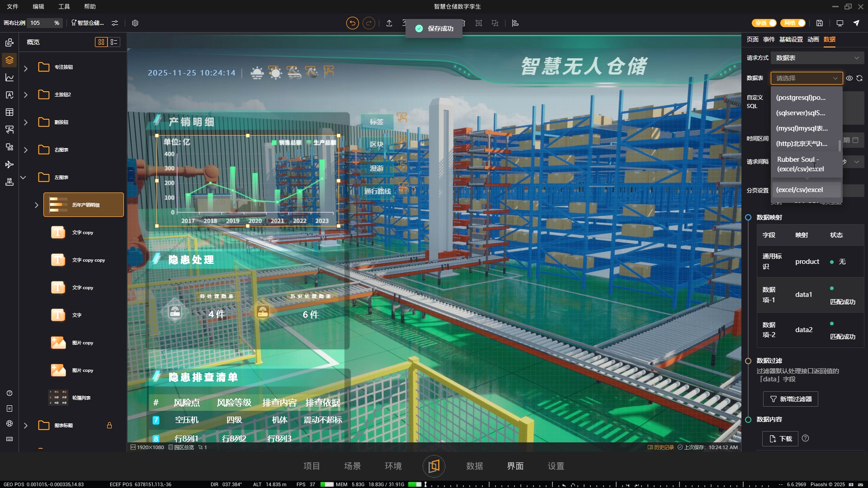Select the text tool icon in left sidebar

coord(9,95)
